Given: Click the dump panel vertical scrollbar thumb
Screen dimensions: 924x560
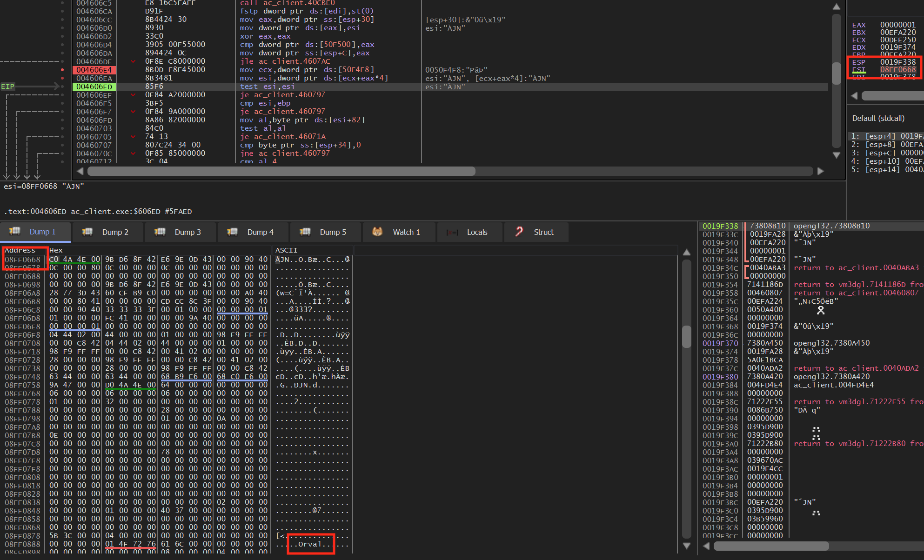Looking at the screenshot, I should (x=687, y=336).
